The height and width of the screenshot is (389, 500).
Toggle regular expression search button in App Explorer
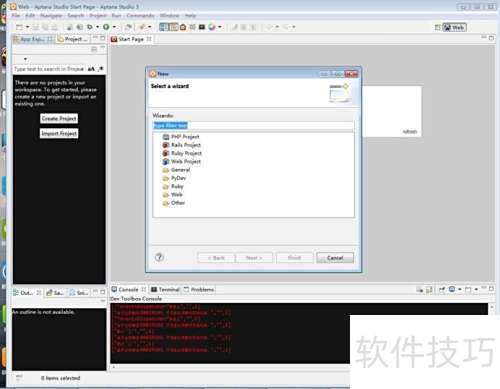click(101, 69)
